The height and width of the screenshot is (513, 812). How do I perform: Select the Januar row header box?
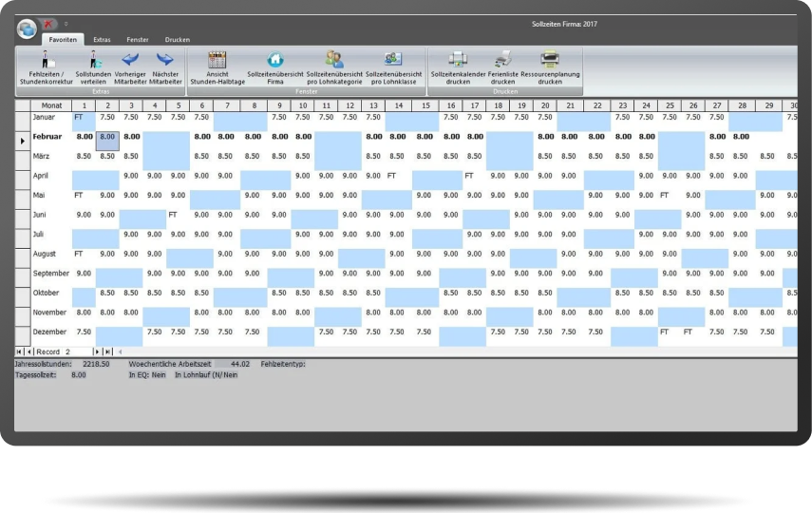pyautogui.click(x=22, y=122)
